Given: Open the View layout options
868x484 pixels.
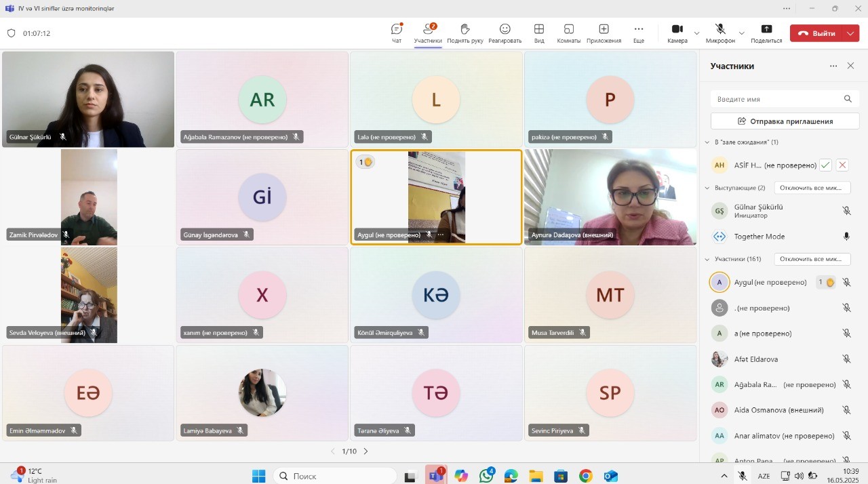Looking at the screenshot, I should 539,32.
